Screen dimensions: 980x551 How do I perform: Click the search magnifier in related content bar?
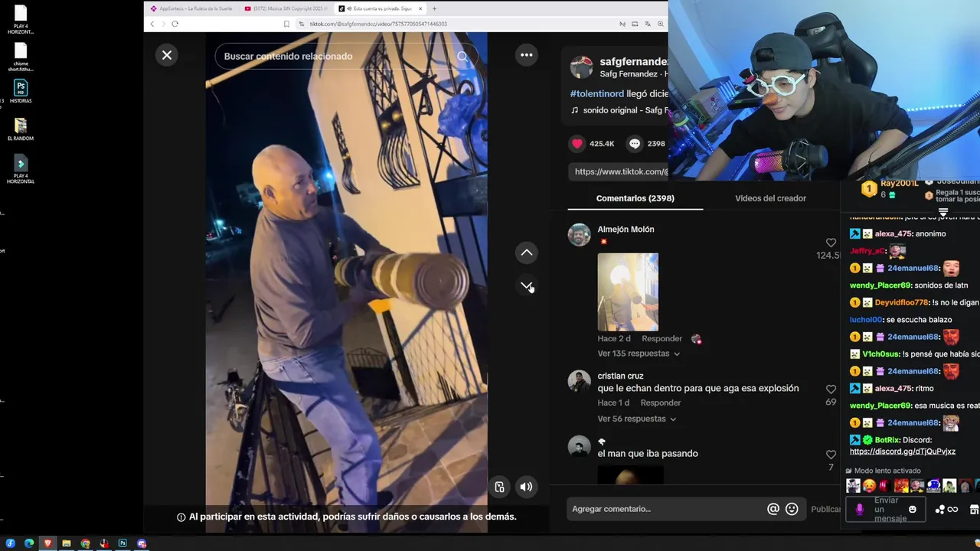click(462, 56)
